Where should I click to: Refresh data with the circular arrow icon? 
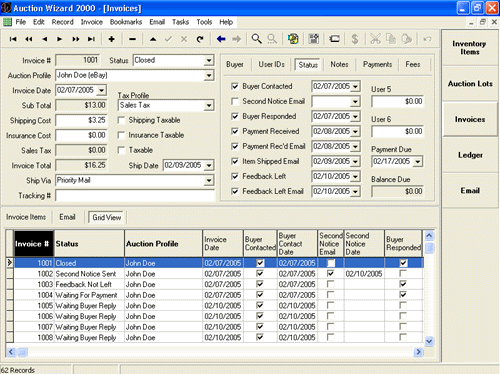200,39
